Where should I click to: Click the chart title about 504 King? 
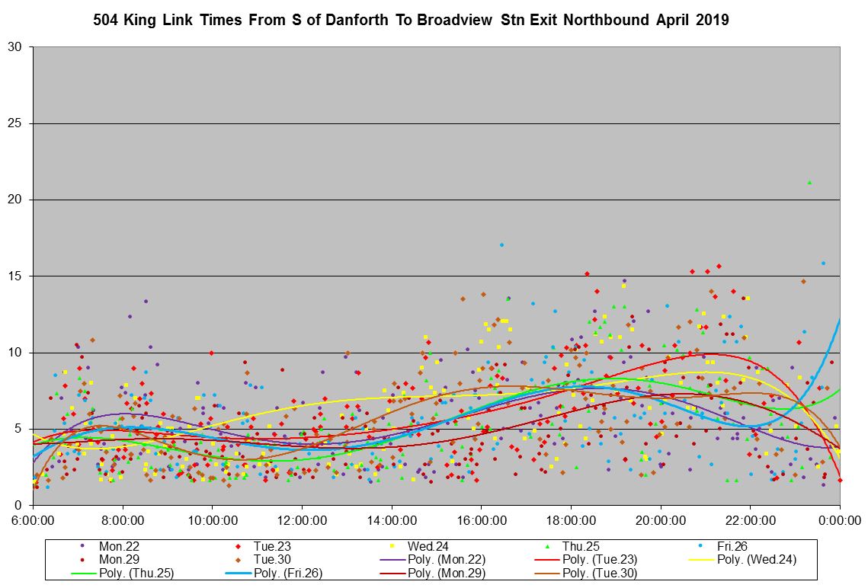point(411,21)
